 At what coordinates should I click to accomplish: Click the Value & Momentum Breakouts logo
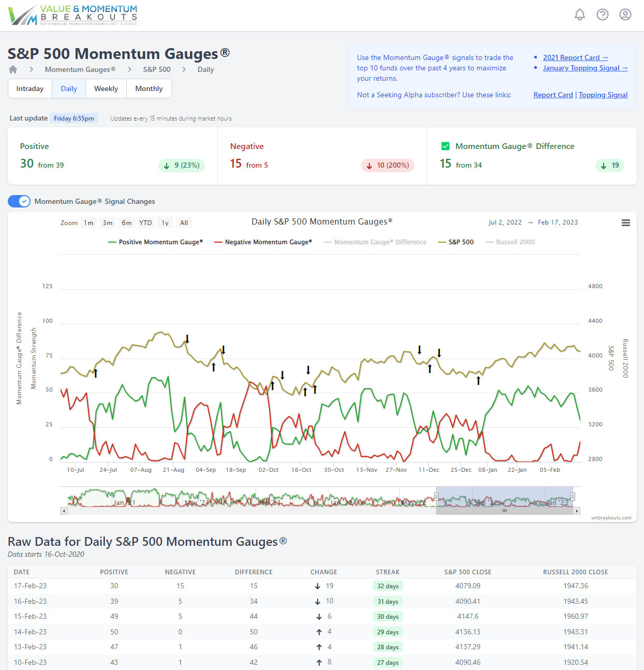click(x=73, y=15)
